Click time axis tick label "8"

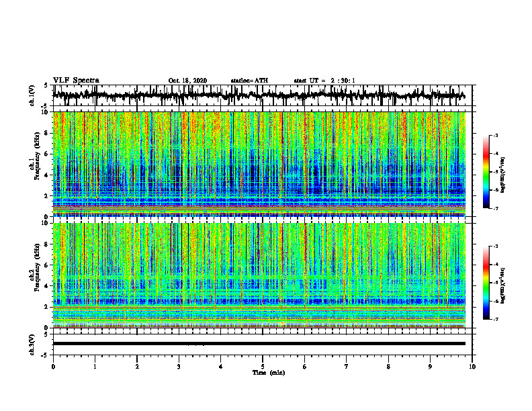click(388, 367)
